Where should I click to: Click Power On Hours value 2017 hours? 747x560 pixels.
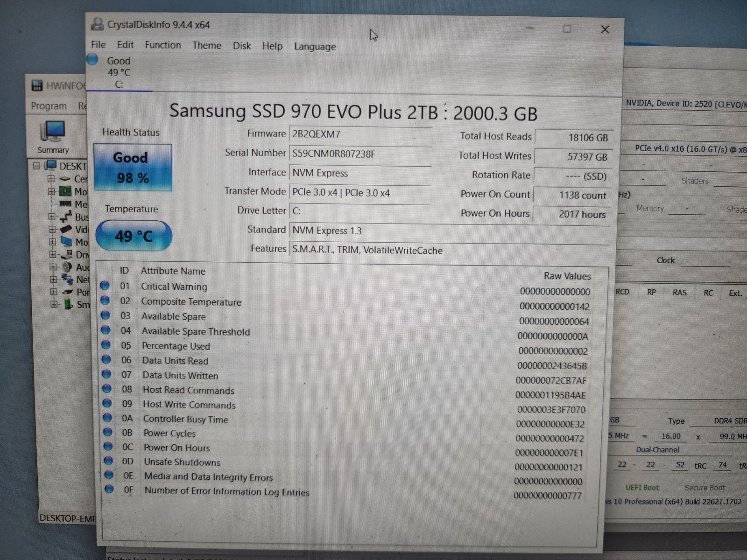click(571, 214)
